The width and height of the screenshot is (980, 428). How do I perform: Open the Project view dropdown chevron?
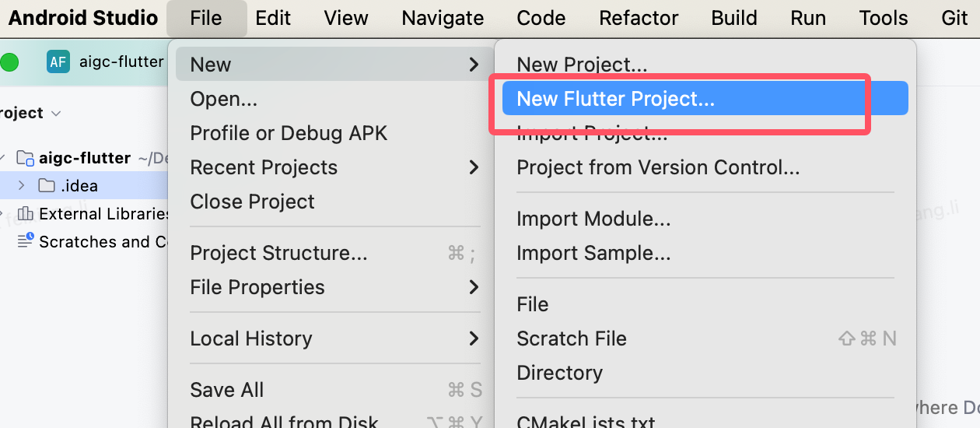pos(56,114)
